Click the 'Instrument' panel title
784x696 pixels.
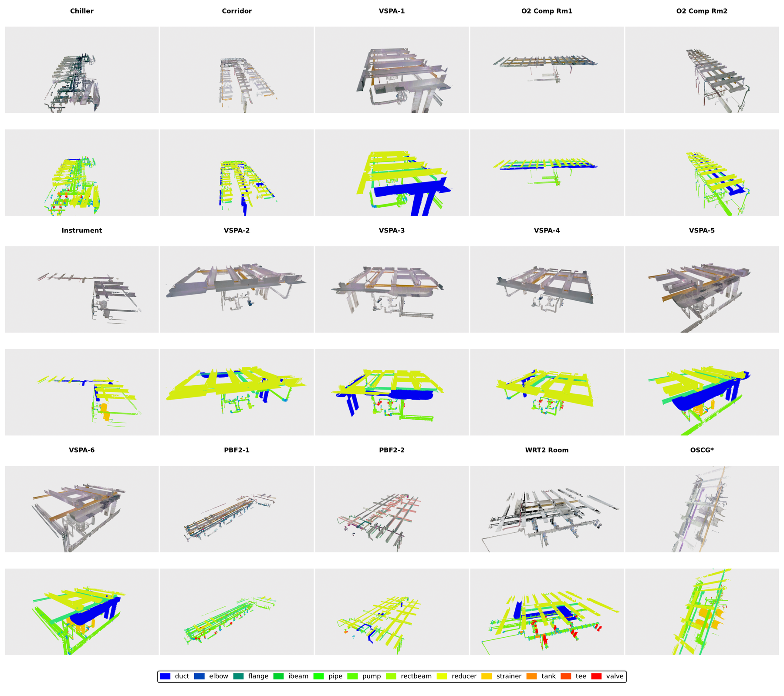[x=82, y=231]
